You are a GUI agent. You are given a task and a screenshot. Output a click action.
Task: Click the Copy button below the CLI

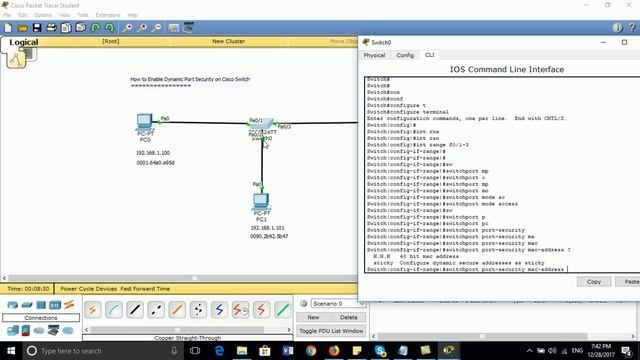click(x=594, y=282)
